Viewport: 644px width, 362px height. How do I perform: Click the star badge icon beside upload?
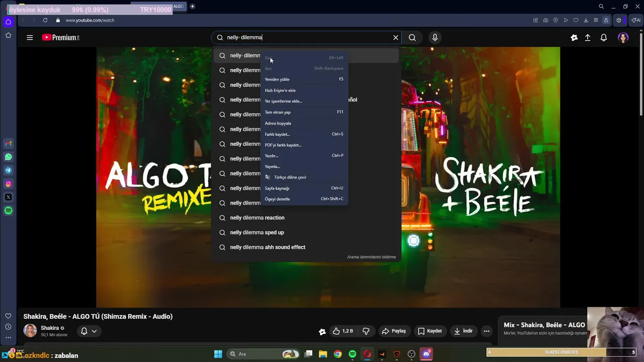[x=574, y=38]
